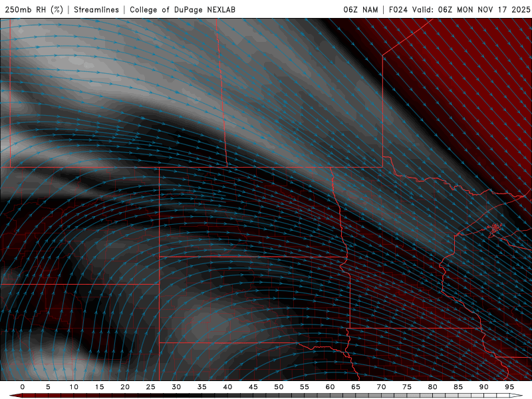Click the "10" value on color scale
Screen dimensions: 532x399
[74, 387]
